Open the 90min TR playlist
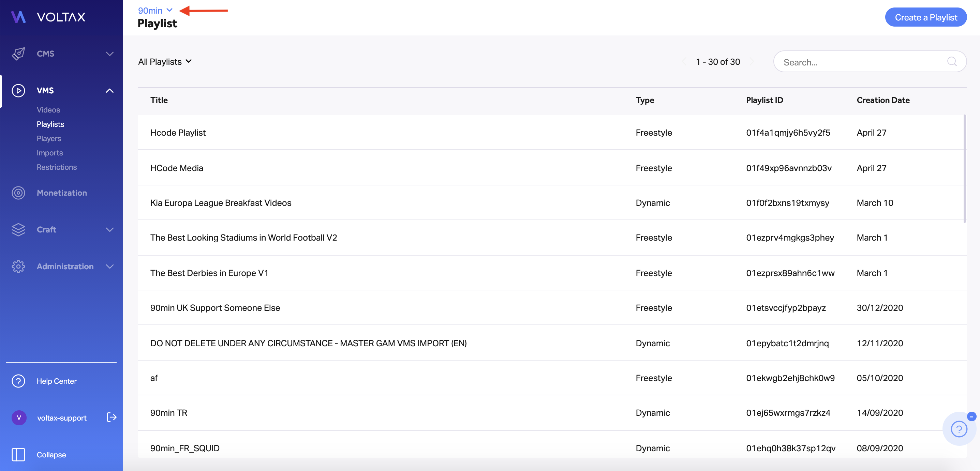 coord(552,413)
